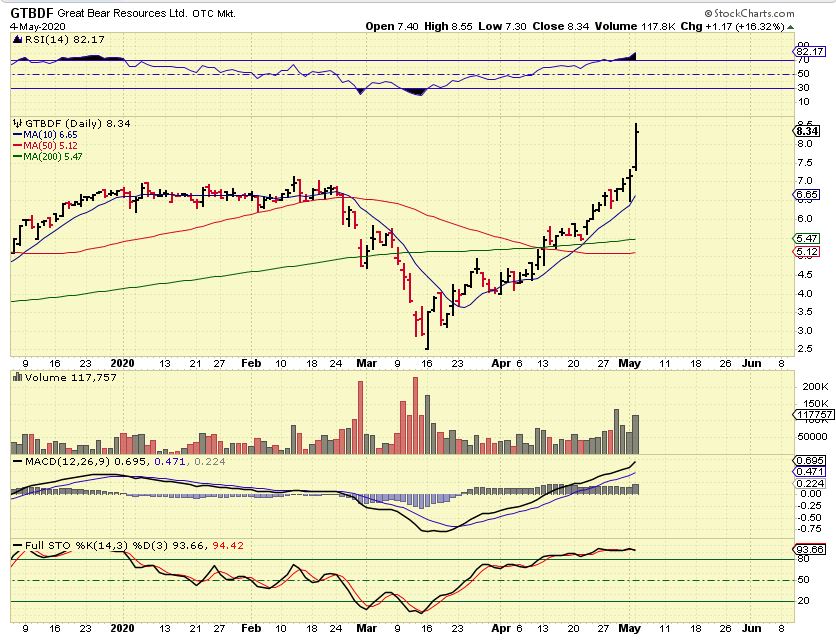Click the green MA(200) 5.47 legend swatch
Image resolution: width=836 pixels, height=641 pixels.
18,156
